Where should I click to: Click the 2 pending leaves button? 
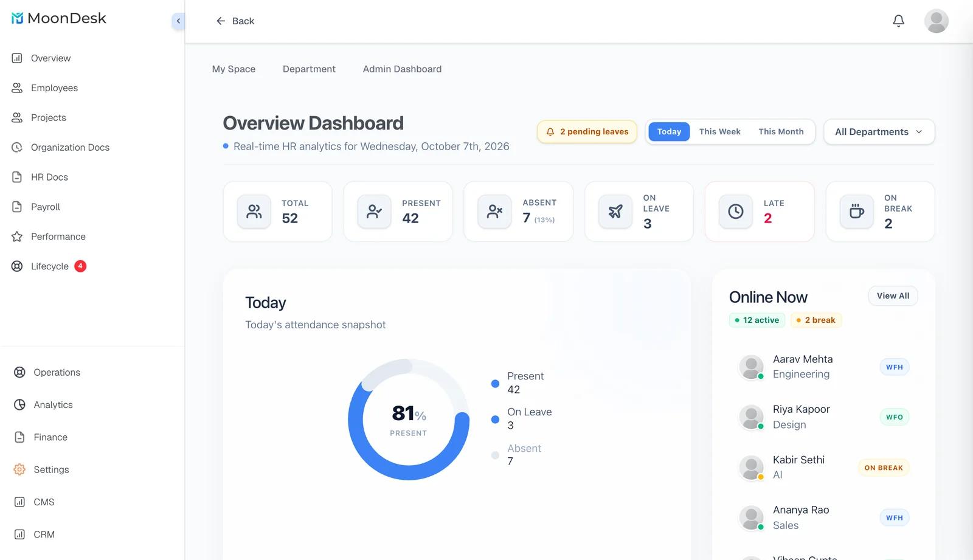(587, 132)
